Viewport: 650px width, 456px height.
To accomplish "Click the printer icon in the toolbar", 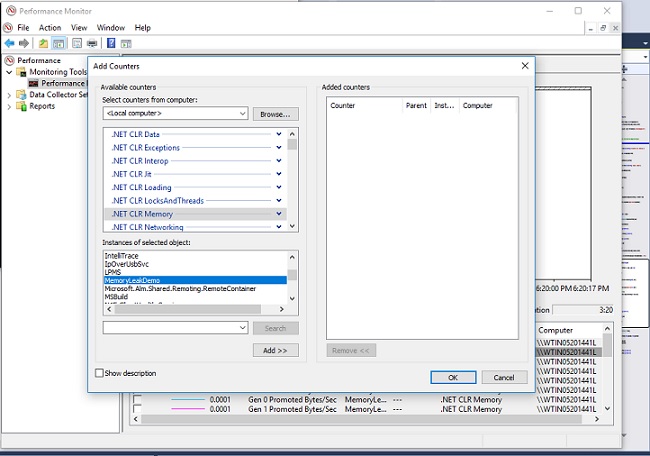I will coord(92,43).
